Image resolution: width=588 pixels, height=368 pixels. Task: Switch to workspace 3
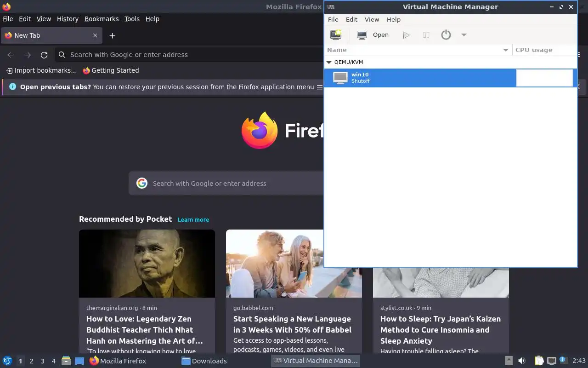(x=42, y=361)
